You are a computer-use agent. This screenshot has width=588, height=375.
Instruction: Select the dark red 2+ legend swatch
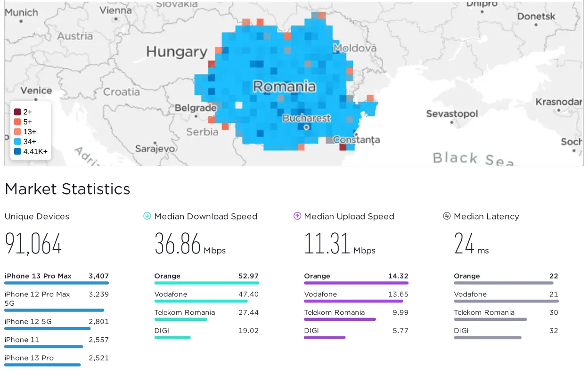(x=17, y=112)
